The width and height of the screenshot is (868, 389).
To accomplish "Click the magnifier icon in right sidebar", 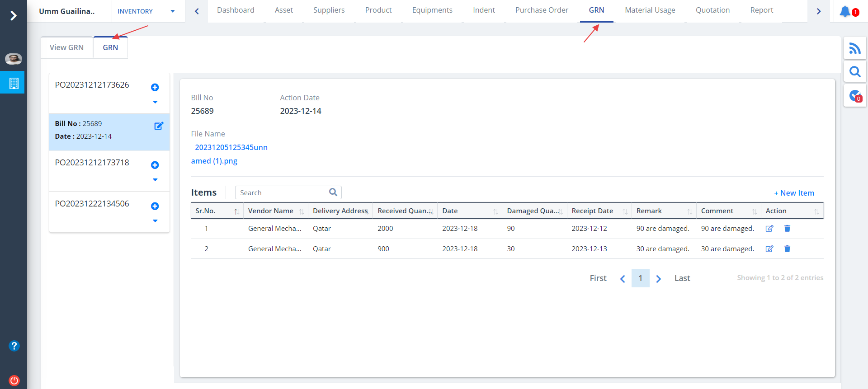I will (x=854, y=72).
